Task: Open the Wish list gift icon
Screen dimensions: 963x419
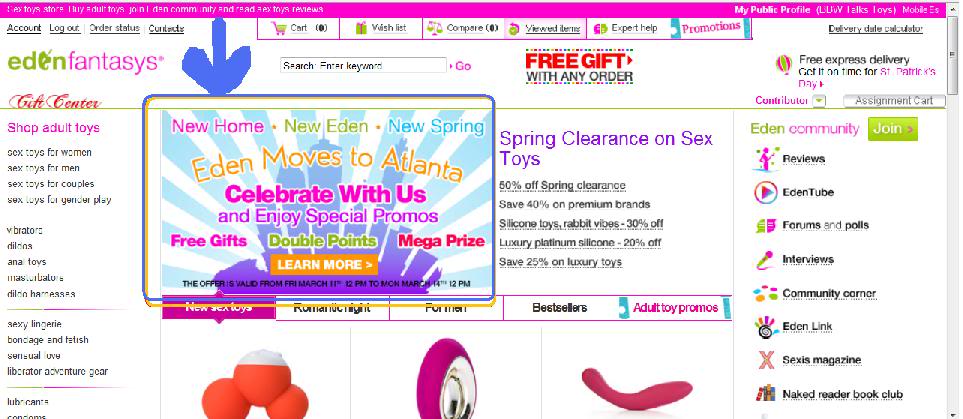Action: pos(361,28)
